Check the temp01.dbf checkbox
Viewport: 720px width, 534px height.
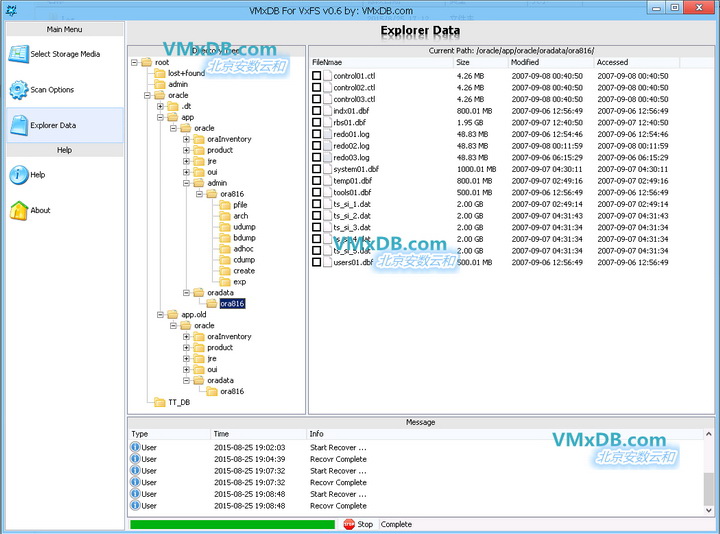point(316,180)
